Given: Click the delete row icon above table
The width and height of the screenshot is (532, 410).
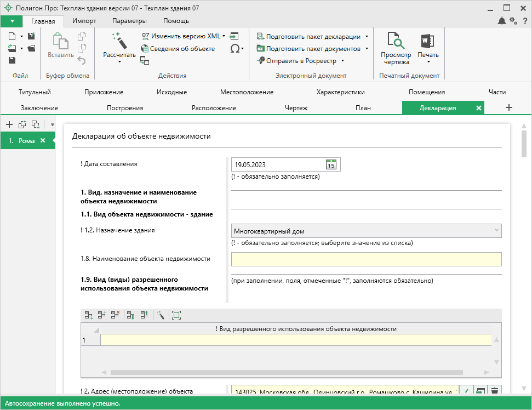Looking at the screenshot, I should click(x=115, y=315).
